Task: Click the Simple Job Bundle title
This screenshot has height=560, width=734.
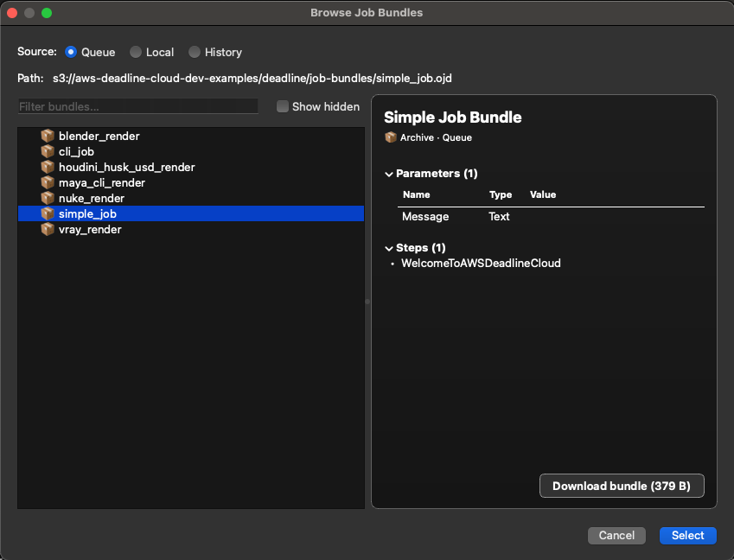Action: (453, 117)
